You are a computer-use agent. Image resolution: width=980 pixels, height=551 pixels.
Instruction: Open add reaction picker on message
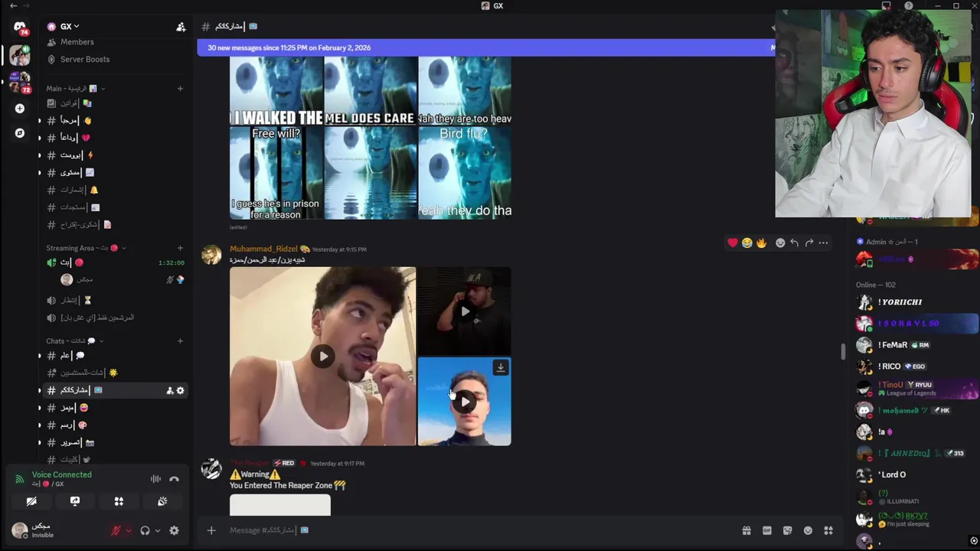pyautogui.click(x=780, y=243)
